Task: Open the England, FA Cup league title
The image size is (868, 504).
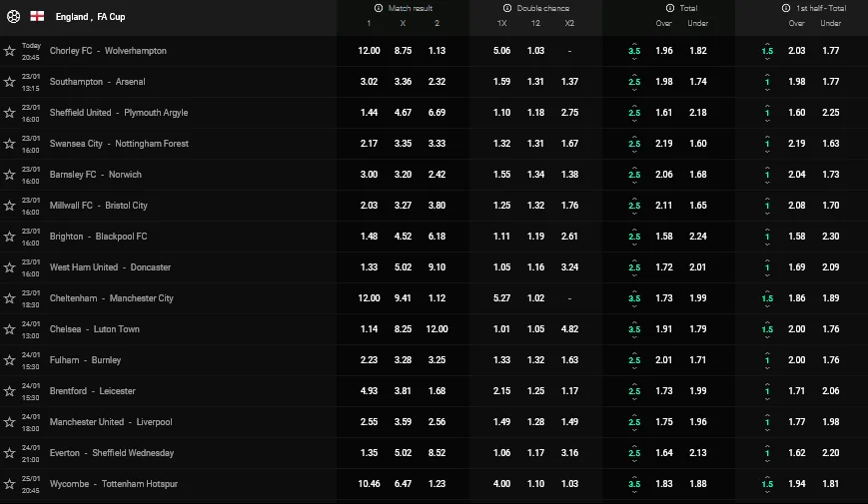Action: pyautogui.click(x=91, y=17)
